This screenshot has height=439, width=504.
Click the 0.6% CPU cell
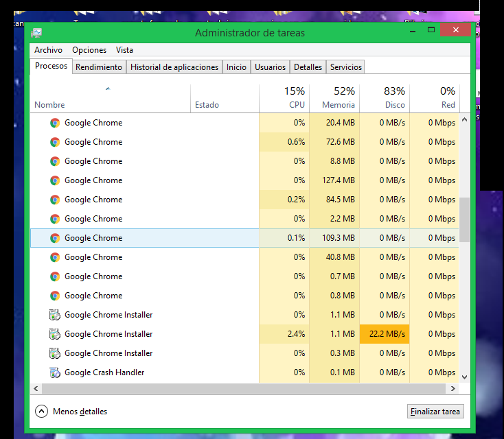pos(284,142)
